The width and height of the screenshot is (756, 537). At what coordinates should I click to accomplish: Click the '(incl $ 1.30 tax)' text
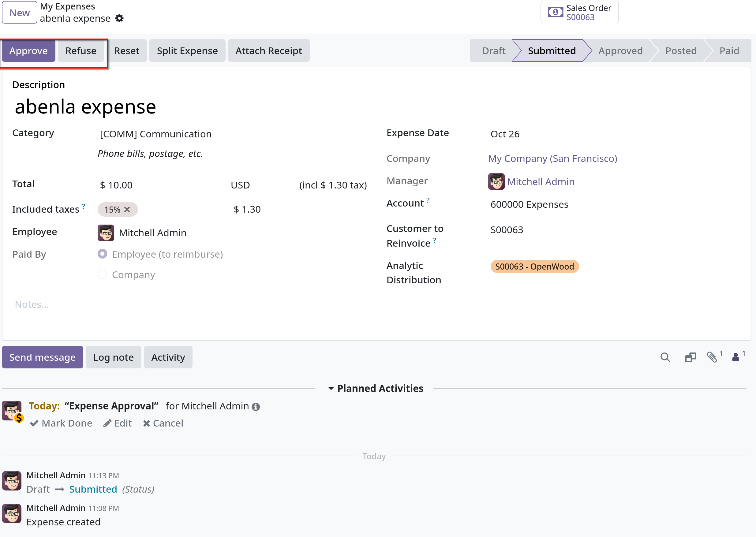click(x=333, y=185)
